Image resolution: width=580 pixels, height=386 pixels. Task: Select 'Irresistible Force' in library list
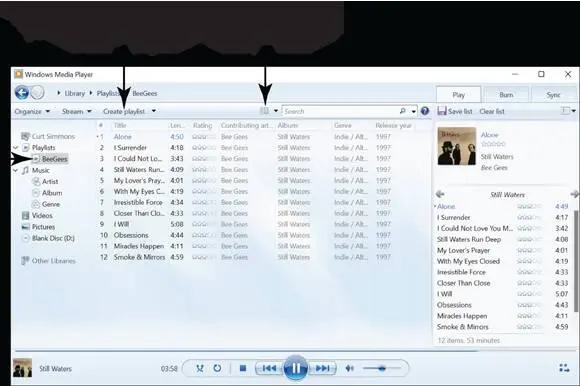(138, 202)
